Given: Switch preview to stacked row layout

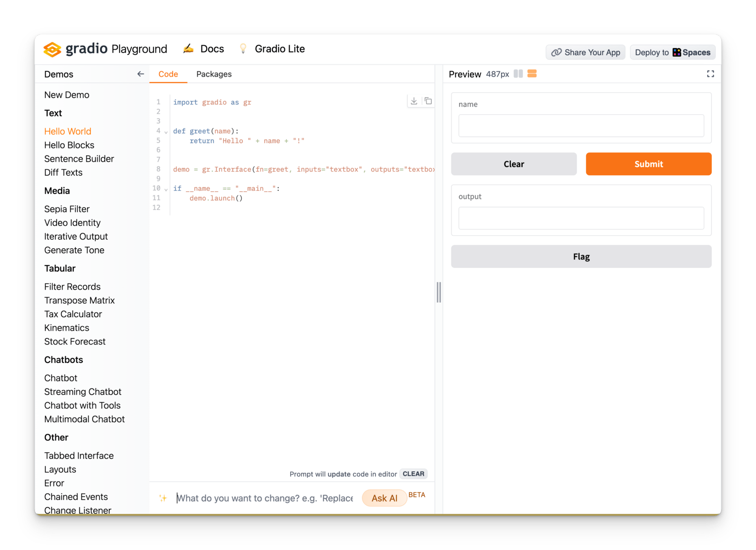Looking at the screenshot, I should tap(532, 74).
